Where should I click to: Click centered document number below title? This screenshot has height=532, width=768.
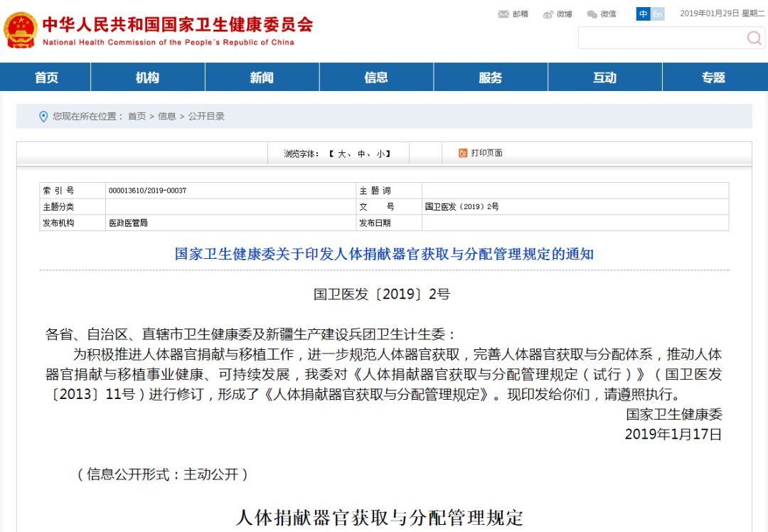(382, 294)
